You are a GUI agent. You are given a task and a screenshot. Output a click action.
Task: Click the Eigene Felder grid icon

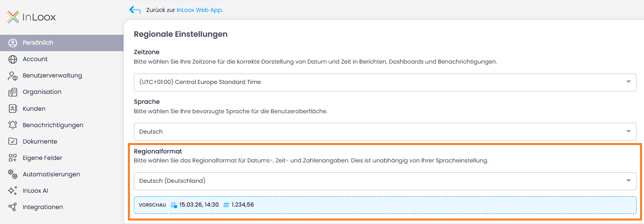(13, 158)
